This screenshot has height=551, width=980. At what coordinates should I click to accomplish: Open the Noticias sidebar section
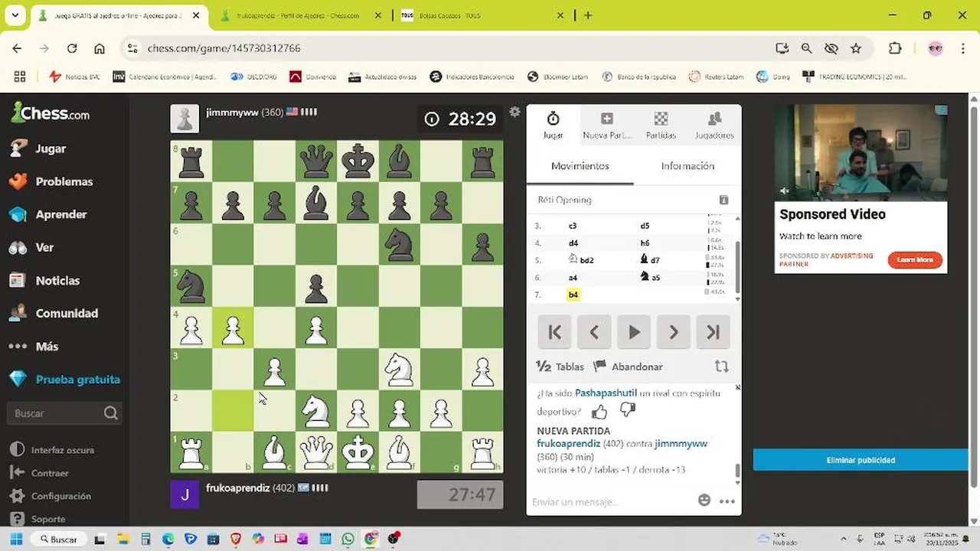point(44,280)
